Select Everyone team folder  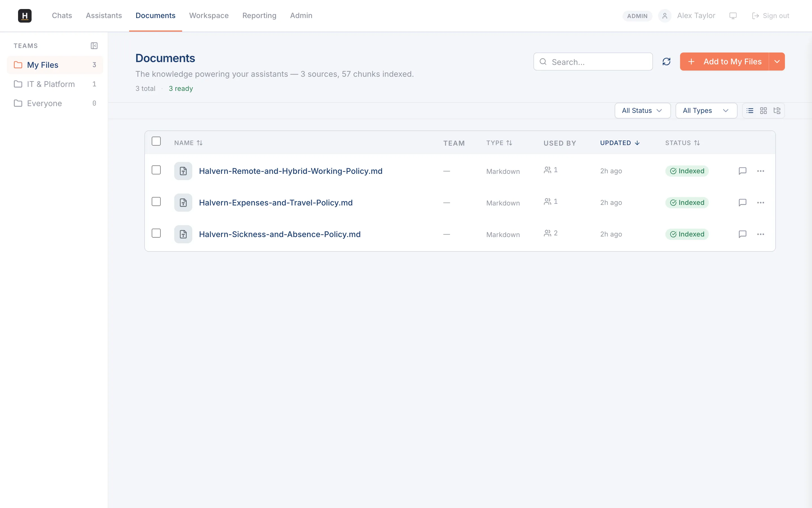[x=55, y=103]
